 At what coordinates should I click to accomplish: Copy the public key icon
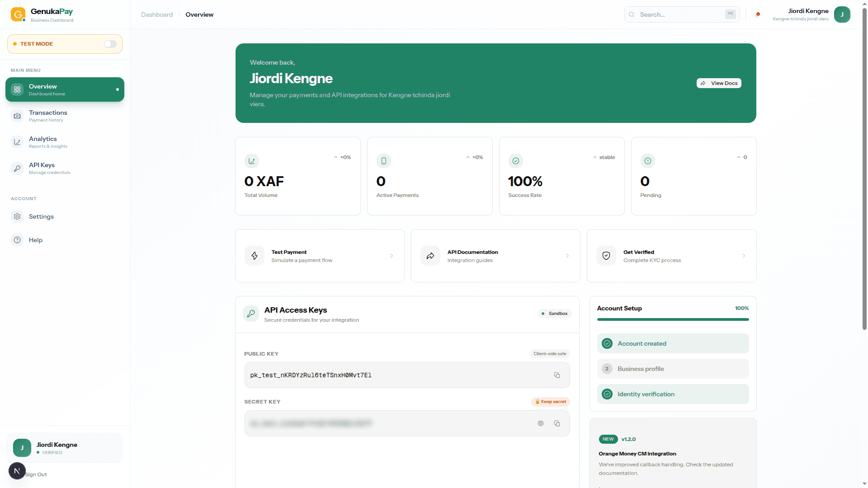point(557,375)
